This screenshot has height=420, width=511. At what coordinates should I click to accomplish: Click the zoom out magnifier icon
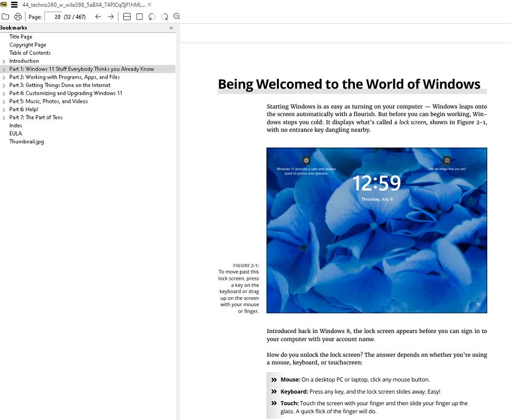click(x=177, y=17)
